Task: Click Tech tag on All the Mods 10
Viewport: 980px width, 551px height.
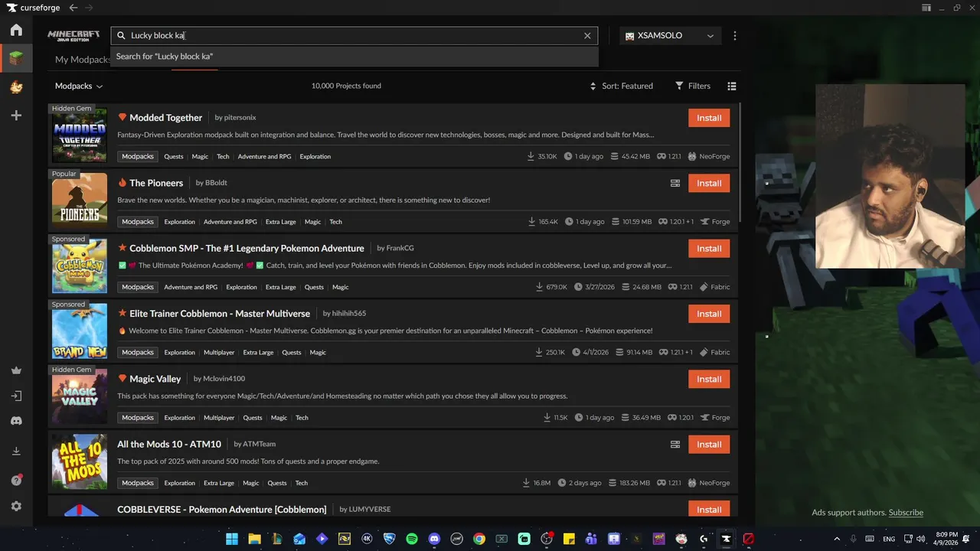Action: tap(302, 483)
